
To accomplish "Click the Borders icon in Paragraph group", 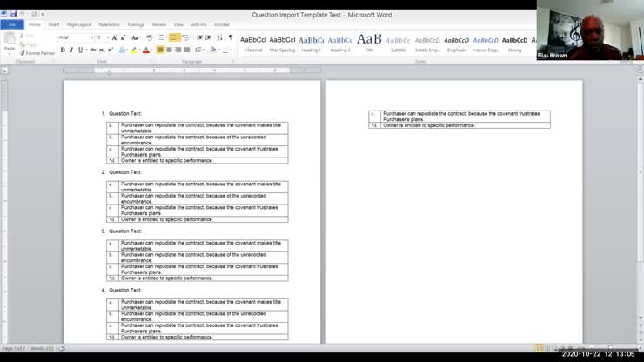I will [225, 50].
